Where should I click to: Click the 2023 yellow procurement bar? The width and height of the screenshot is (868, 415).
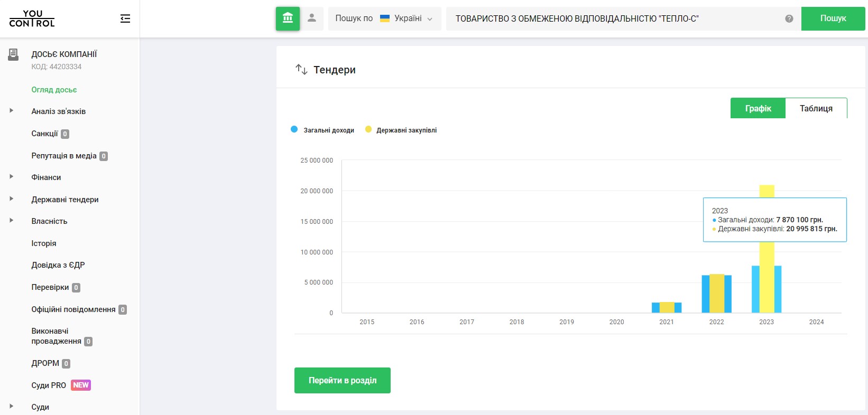(767, 277)
